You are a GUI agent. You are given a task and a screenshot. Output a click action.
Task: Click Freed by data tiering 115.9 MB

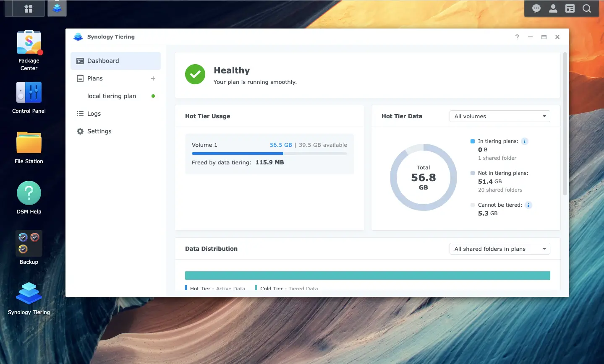(238, 162)
